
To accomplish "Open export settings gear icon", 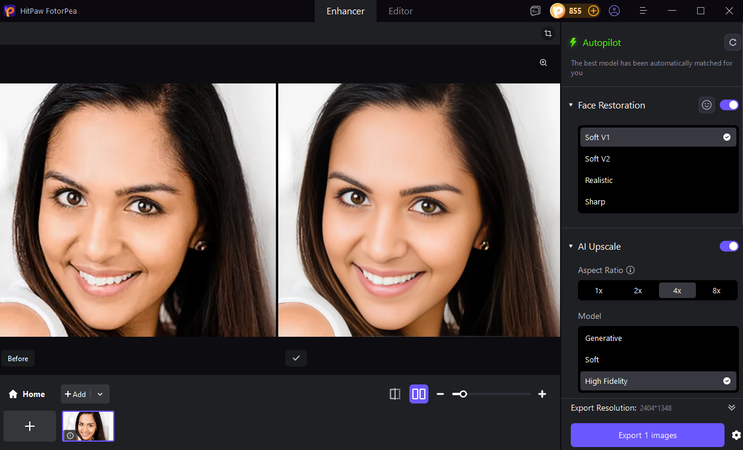I will pos(736,435).
